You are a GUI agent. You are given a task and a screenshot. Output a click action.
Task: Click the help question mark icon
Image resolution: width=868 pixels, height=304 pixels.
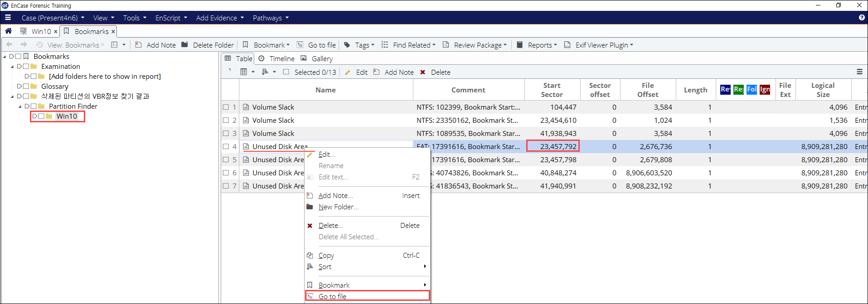[862, 18]
